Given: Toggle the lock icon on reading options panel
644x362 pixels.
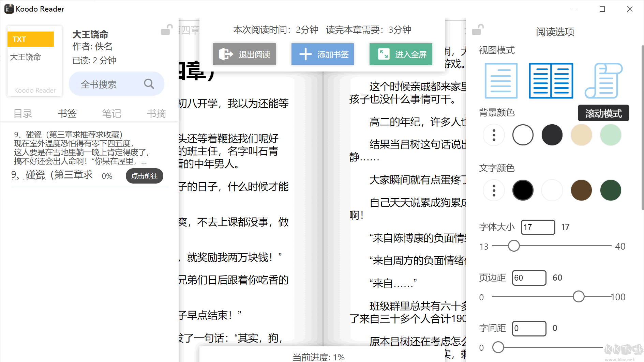Looking at the screenshot, I should tap(479, 30).
